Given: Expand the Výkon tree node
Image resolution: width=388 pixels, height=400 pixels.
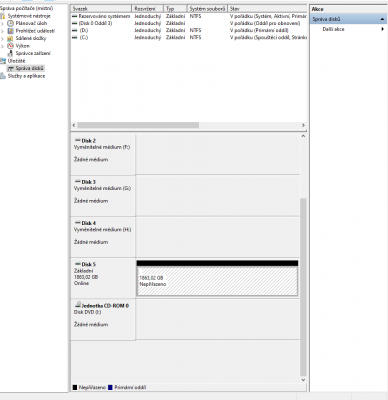Looking at the screenshot, I should coord(3,46).
